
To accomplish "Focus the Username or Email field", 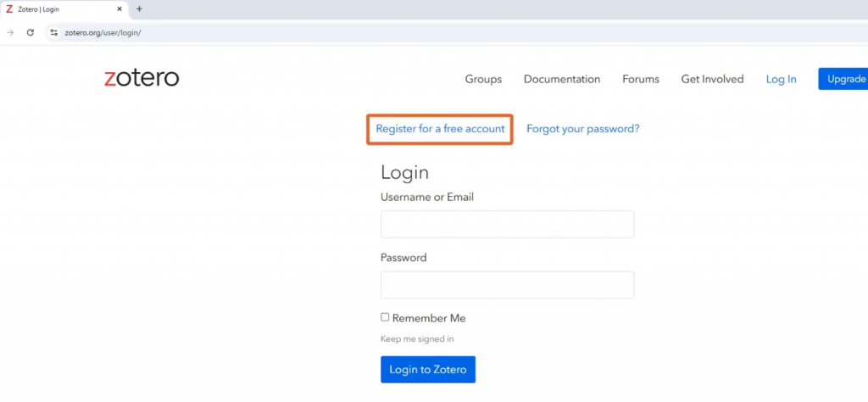I will [x=507, y=225].
